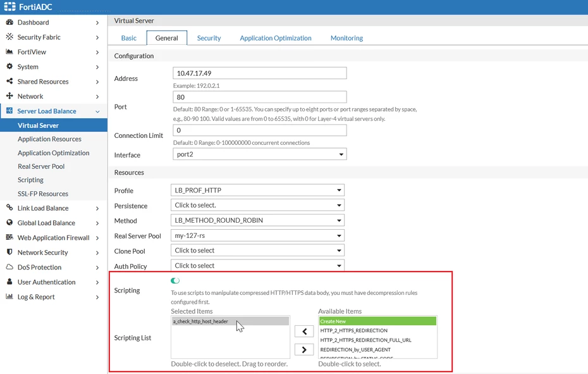This screenshot has width=588, height=374.
Task: Open the Persistence dropdown
Action: (257, 205)
